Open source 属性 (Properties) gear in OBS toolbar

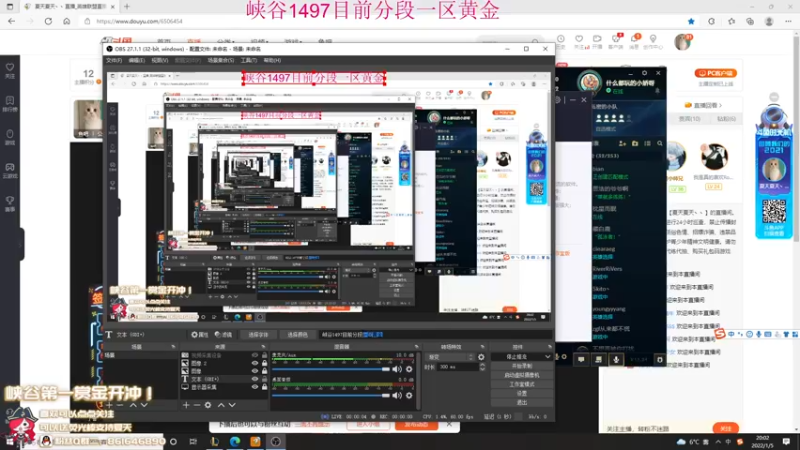point(199,335)
